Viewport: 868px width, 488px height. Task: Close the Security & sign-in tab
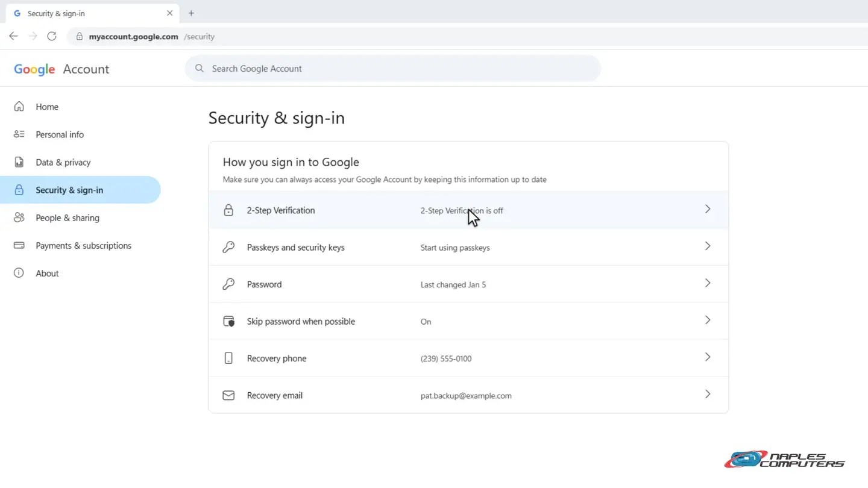coord(169,13)
